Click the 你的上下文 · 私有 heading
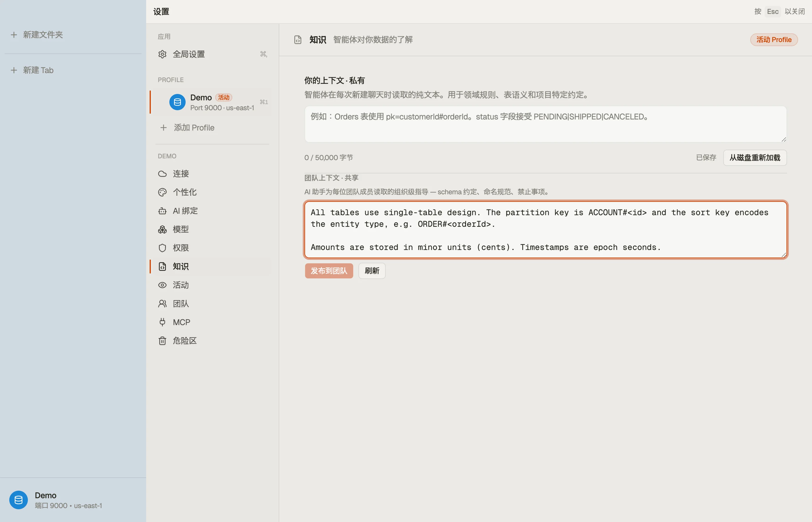 point(334,81)
